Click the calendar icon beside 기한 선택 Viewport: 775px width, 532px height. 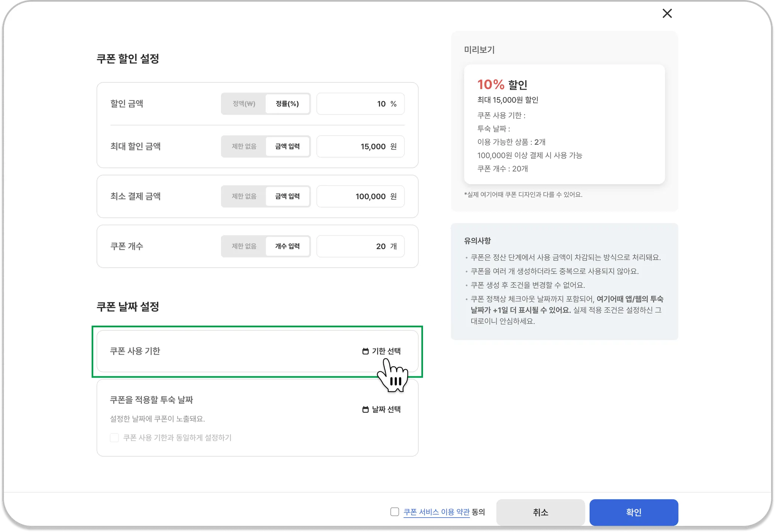[365, 351]
